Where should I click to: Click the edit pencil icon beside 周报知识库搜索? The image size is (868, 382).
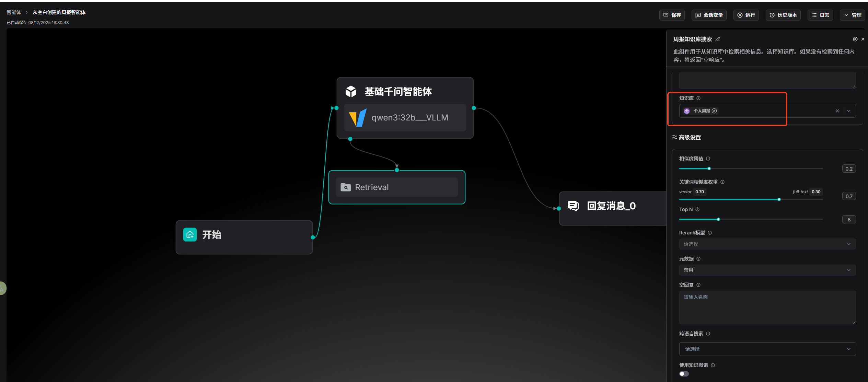[x=718, y=39]
